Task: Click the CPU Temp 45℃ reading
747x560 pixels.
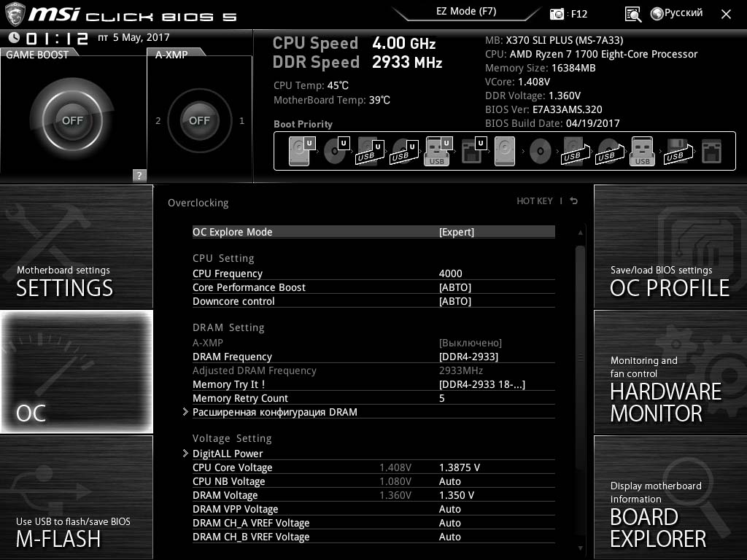Action: tap(311, 86)
